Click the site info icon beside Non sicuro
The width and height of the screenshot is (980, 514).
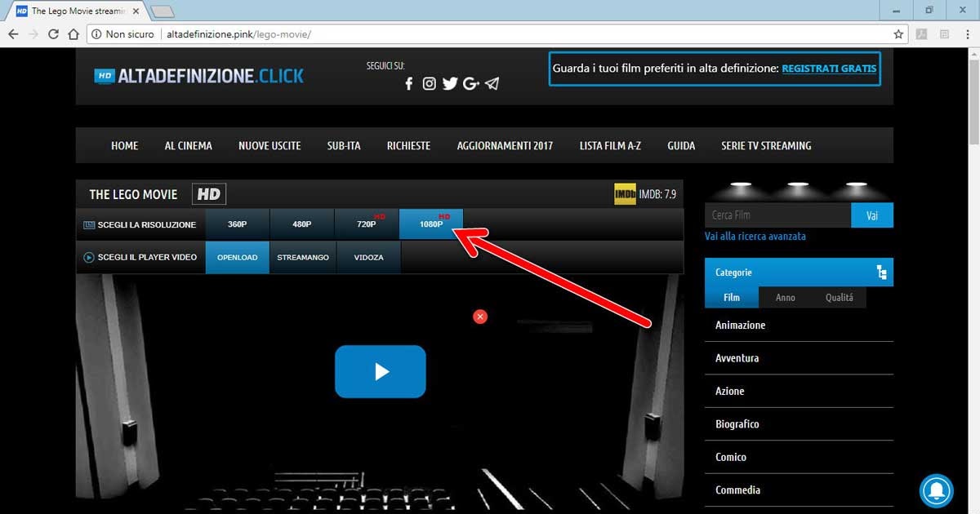96,34
